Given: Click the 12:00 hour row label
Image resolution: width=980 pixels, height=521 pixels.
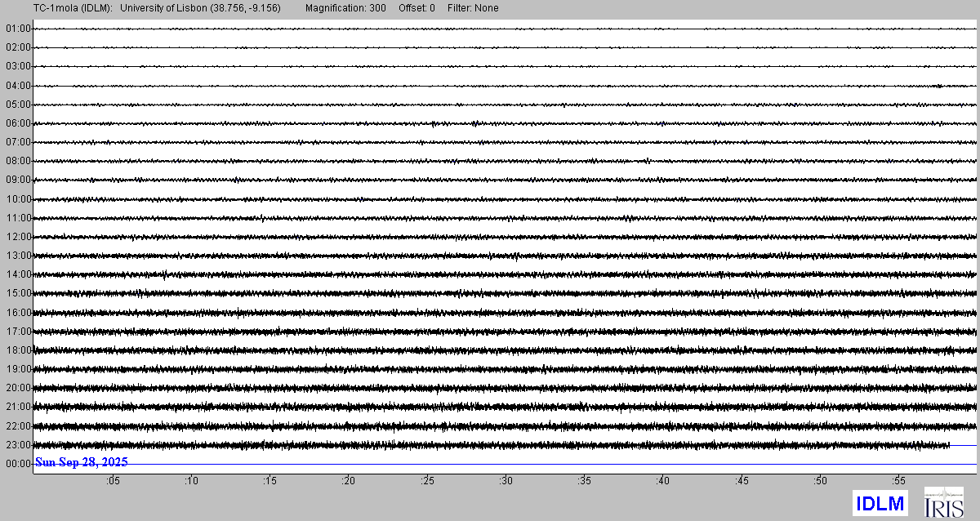Looking at the screenshot, I should [17, 237].
